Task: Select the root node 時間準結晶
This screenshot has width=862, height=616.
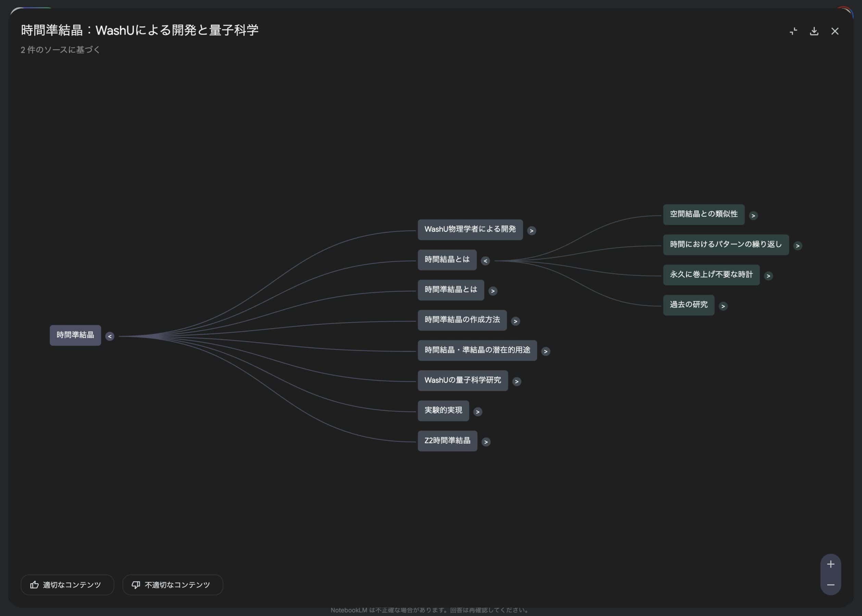Action: point(75,335)
